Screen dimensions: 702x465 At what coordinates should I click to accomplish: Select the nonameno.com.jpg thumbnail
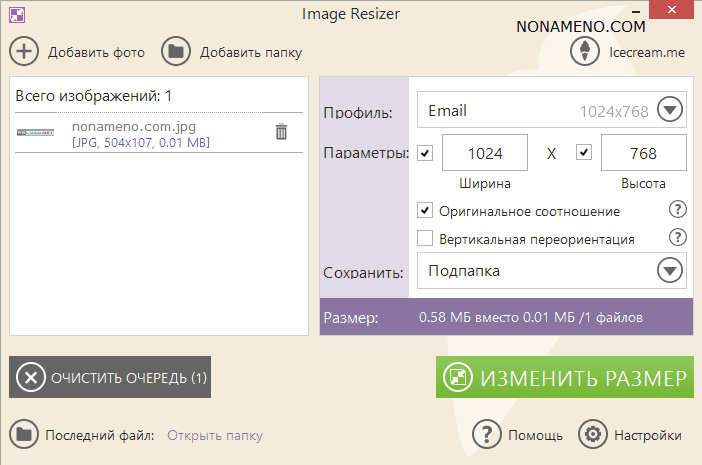pyautogui.click(x=36, y=132)
